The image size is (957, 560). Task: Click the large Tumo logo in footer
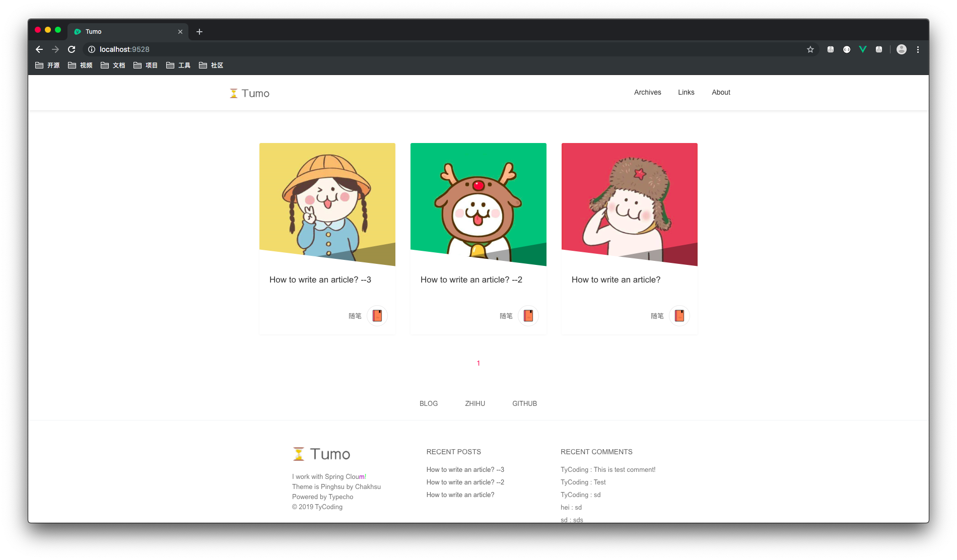[321, 454]
